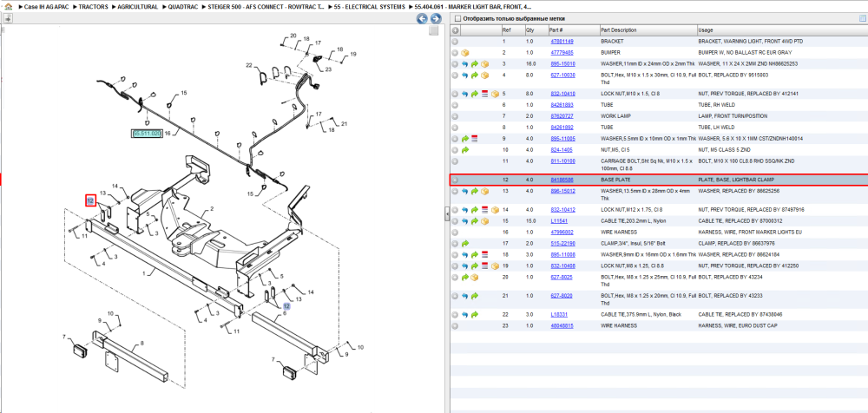The height and width of the screenshot is (413, 868).
Task: Click the package icon in row 19
Action: [x=495, y=265]
